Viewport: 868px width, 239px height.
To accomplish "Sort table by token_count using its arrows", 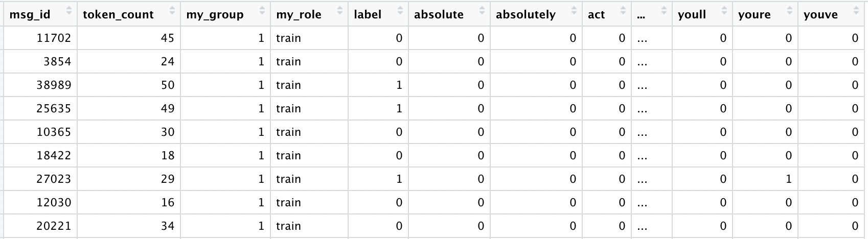I will point(173,10).
